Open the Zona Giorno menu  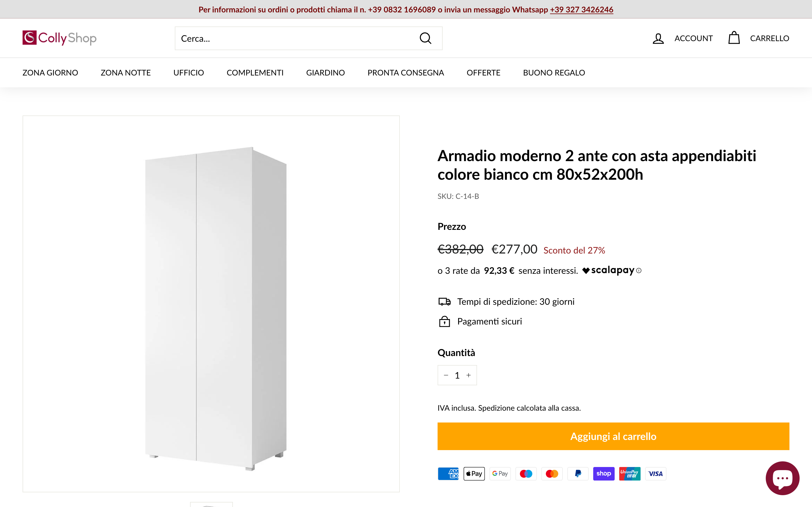pos(50,73)
